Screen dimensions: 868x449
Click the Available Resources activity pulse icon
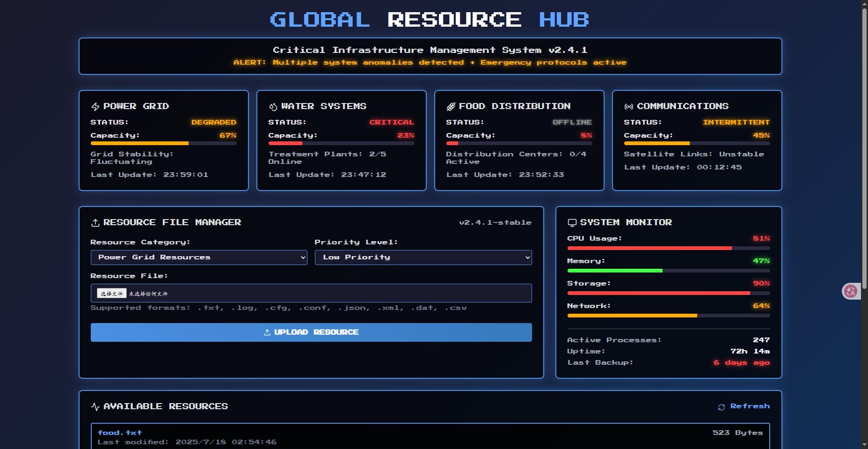click(x=95, y=407)
